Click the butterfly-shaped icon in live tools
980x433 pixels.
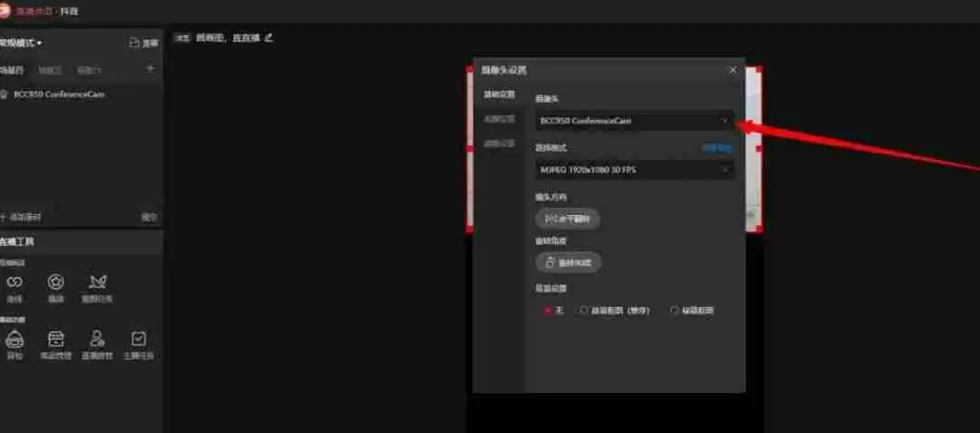pyautogui.click(x=98, y=282)
